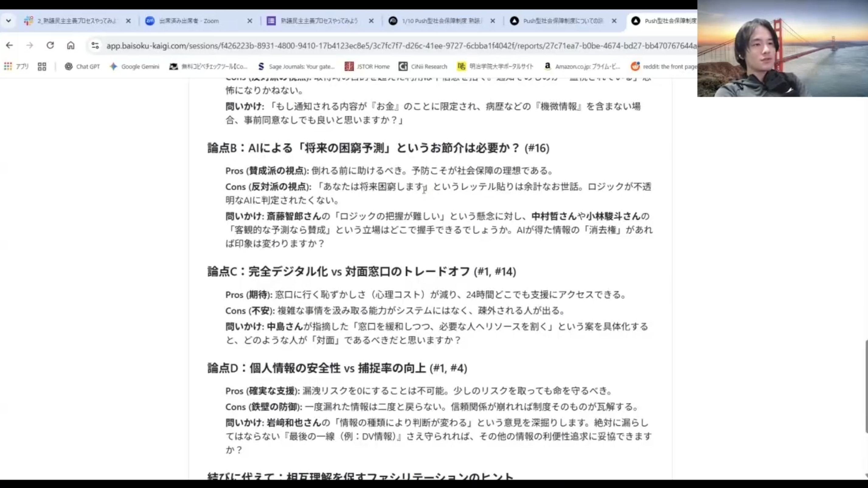The width and height of the screenshot is (868, 488).
Task: Open the browser home page
Action: [71, 45]
